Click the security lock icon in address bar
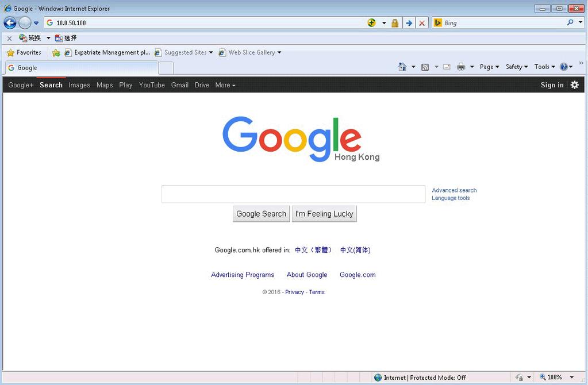The width and height of the screenshot is (588, 385). (x=395, y=23)
